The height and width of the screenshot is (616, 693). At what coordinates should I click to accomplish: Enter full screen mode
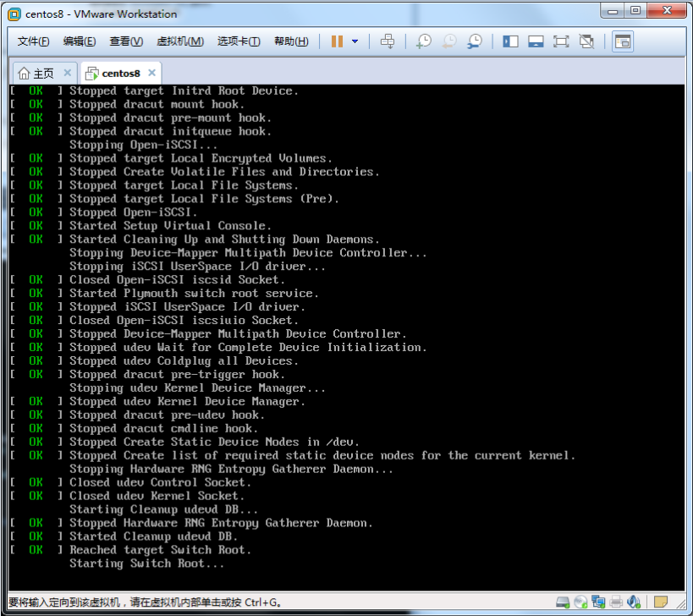(x=561, y=41)
